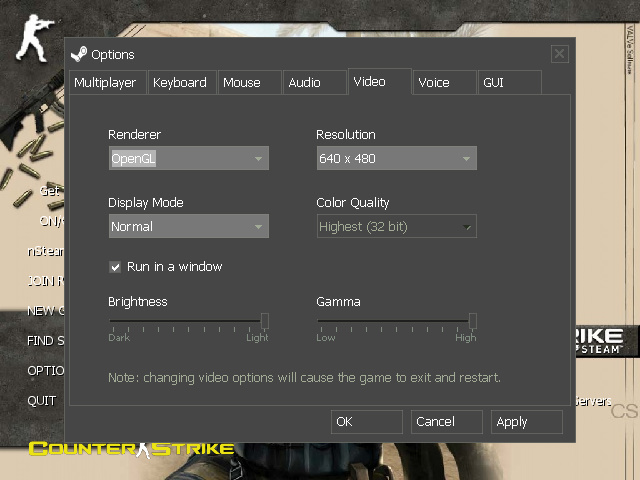
Task: Close the Options dialog with X button
Action: coord(559,54)
